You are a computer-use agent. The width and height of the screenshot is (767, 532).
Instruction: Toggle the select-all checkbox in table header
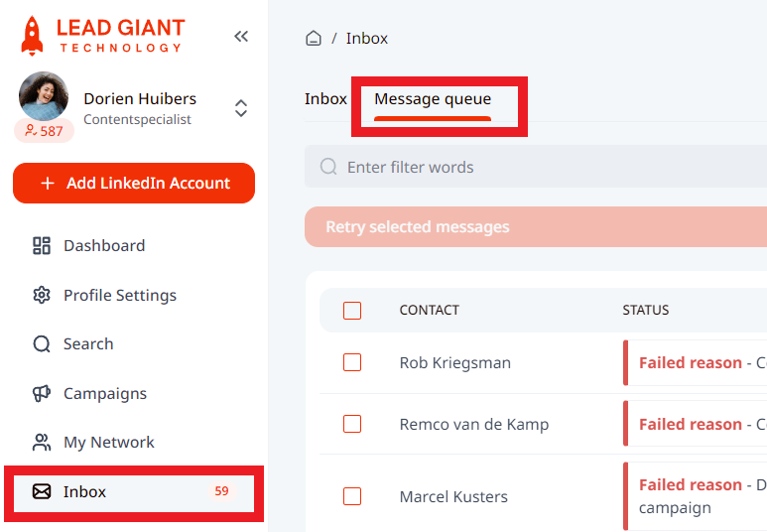352,311
